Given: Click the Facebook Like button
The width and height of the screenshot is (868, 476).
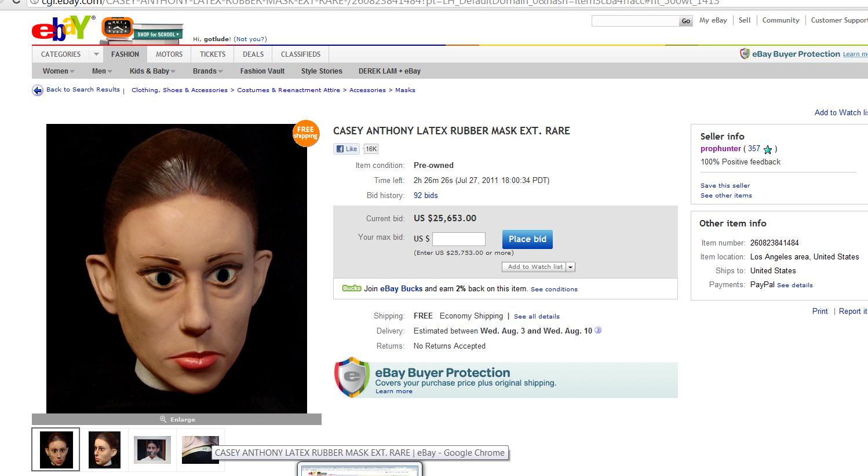Looking at the screenshot, I should pyautogui.click(x=347, y=149).
